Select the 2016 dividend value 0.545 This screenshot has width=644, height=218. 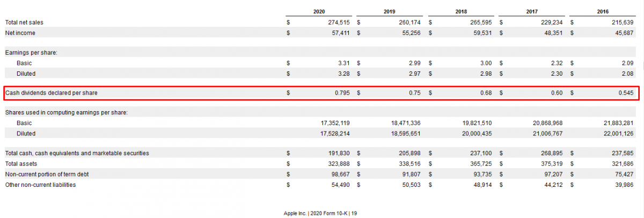coord(624,93)
